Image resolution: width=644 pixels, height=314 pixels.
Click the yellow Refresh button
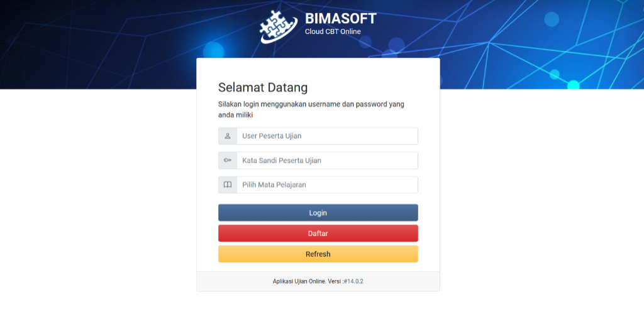318,254
